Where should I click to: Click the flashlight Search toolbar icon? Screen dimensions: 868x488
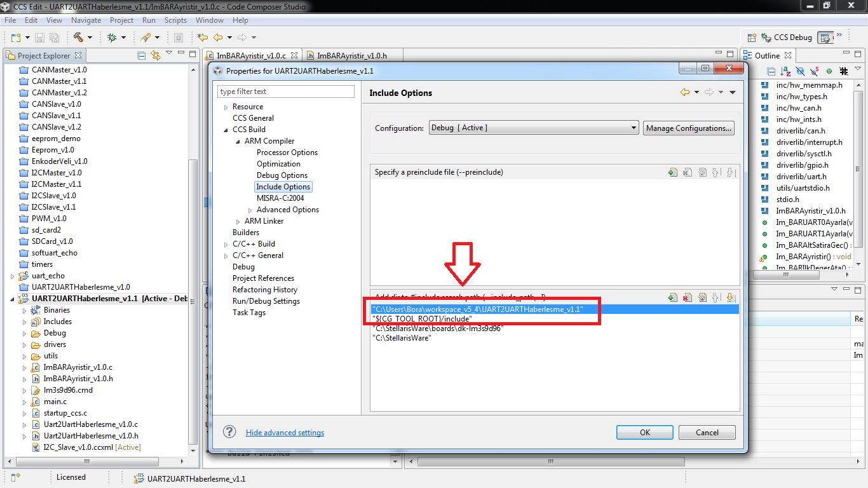(146, 37)
